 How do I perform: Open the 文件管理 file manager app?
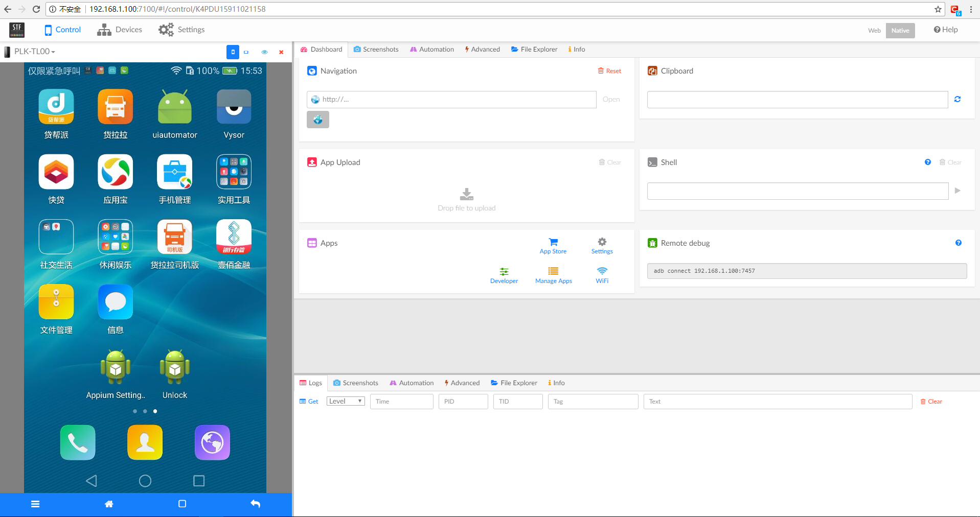pos(56,301)
